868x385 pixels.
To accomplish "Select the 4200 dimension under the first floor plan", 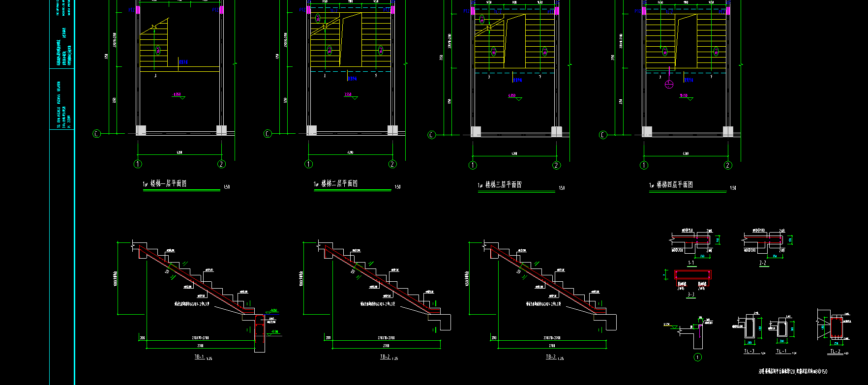I will (x=179, y=153).
